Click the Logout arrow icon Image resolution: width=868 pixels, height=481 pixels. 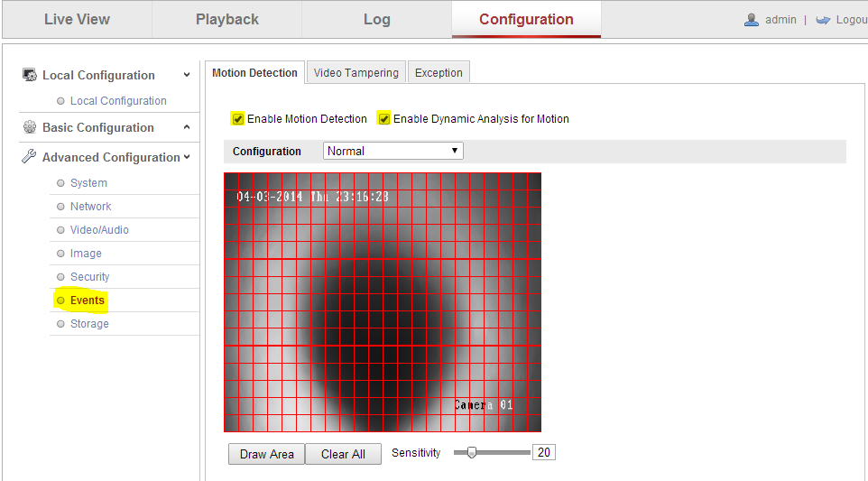coord(823,20)
